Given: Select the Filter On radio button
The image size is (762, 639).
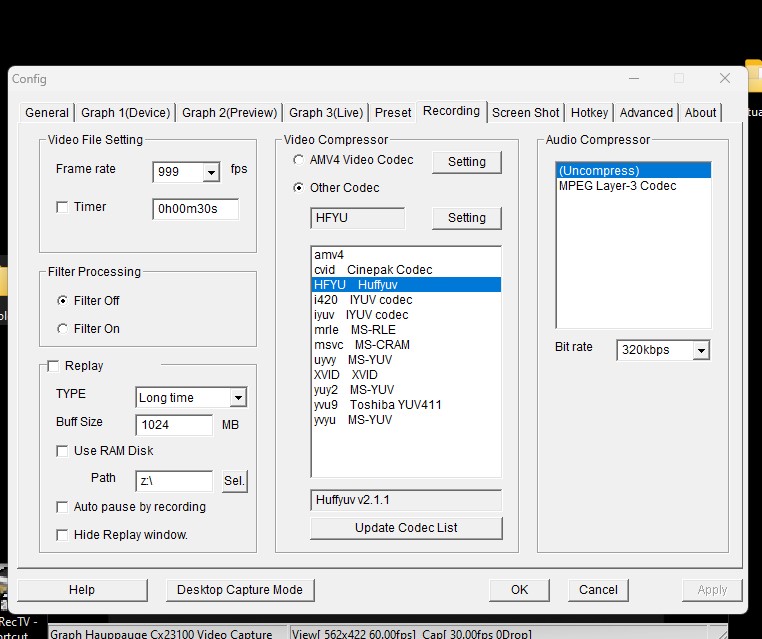Looking at the screenshot, I should [x=62, y=329].
